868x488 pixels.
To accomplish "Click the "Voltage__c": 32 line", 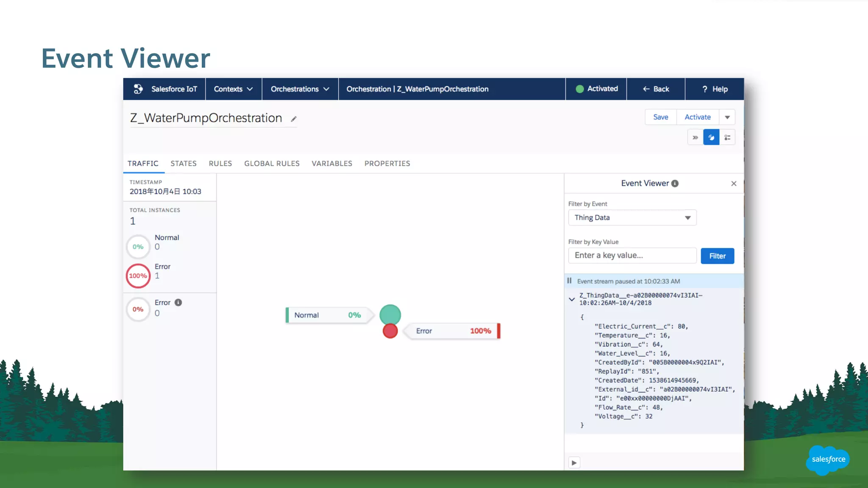I will tap(623, 416).
